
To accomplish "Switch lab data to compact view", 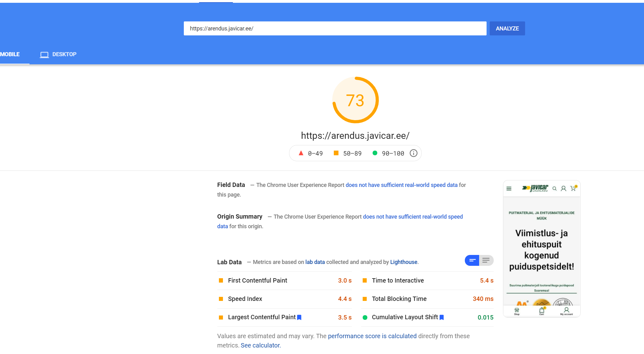I will [472, 260].
